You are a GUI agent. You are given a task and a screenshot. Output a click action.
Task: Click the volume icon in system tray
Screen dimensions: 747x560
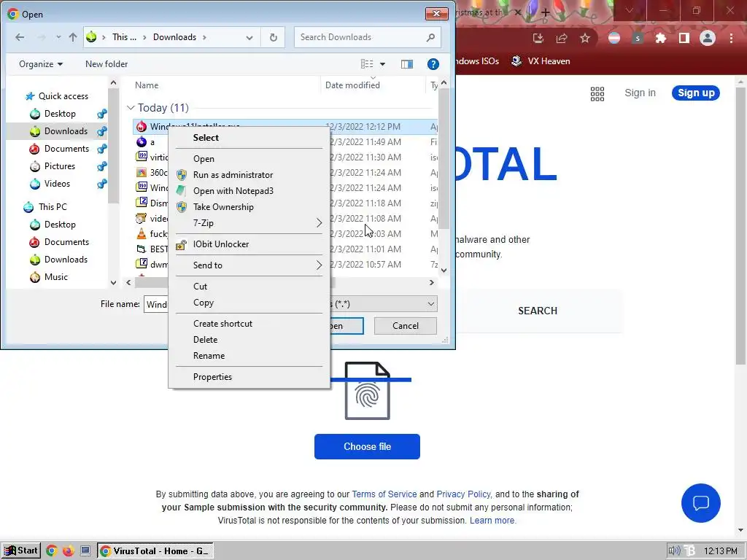pos(673,551)
